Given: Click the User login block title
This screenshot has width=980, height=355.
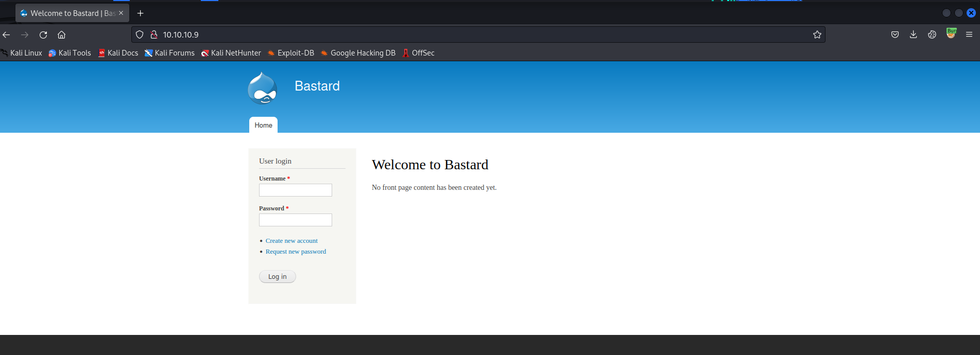Looking at the screenshot, I should tap(275, 161).
